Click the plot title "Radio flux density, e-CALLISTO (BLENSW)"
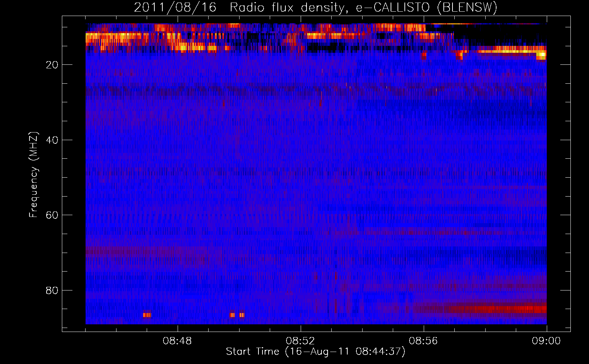Image resolution: width=589 pixels, height=364 pixels. [364, 7]
